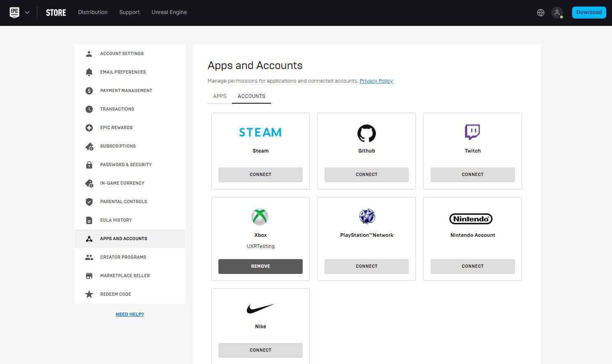Switch to the APPS tab
Viewport: 612px width, 364px height.
tap(220, 96)
